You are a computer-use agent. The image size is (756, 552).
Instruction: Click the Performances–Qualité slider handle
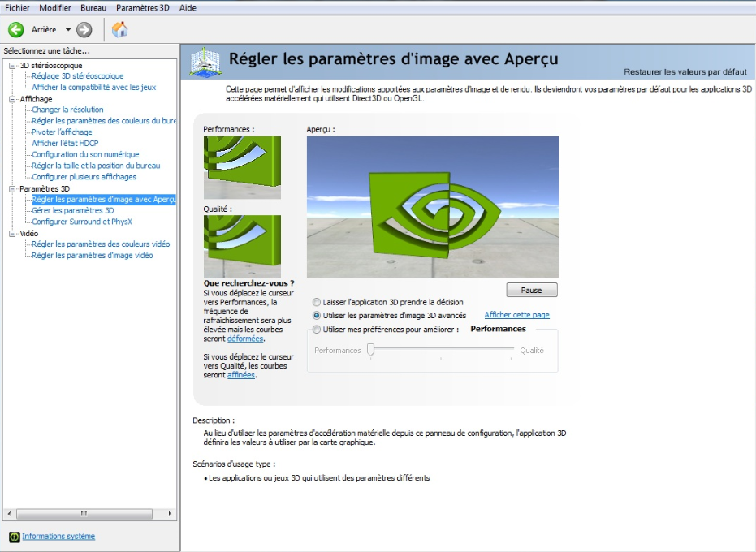pos(370,350)
